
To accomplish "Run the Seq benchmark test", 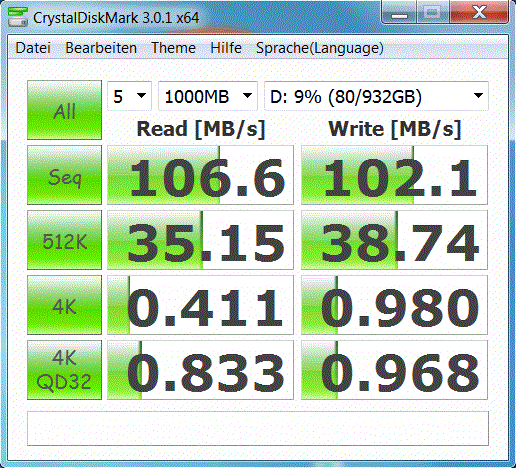I will pyautogui.click(x=64, y=175).
